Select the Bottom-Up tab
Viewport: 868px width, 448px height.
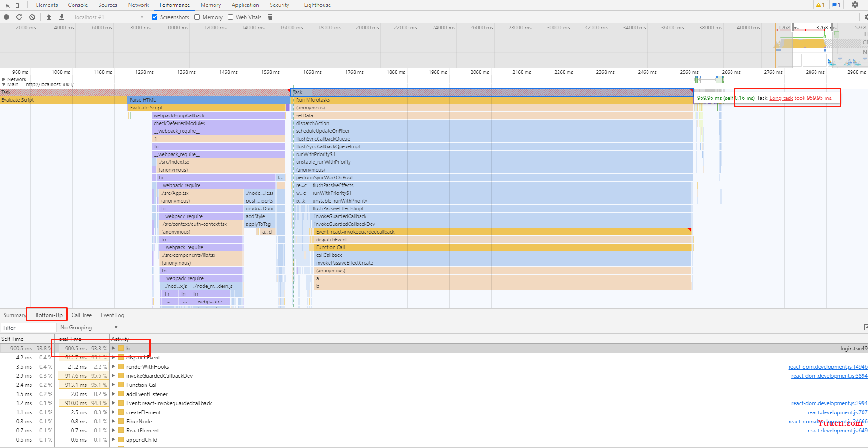(x=49, y=315)
